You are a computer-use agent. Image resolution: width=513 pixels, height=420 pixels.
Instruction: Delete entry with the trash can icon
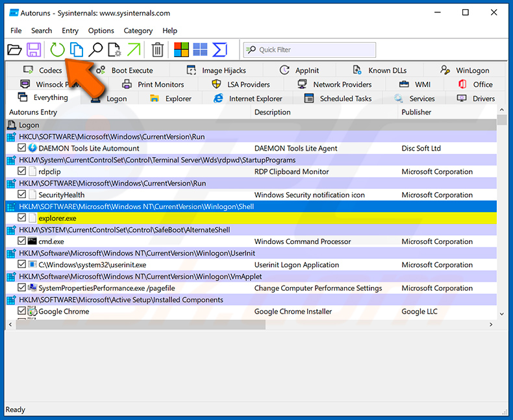pyautogui.click(x=157, y=50)
